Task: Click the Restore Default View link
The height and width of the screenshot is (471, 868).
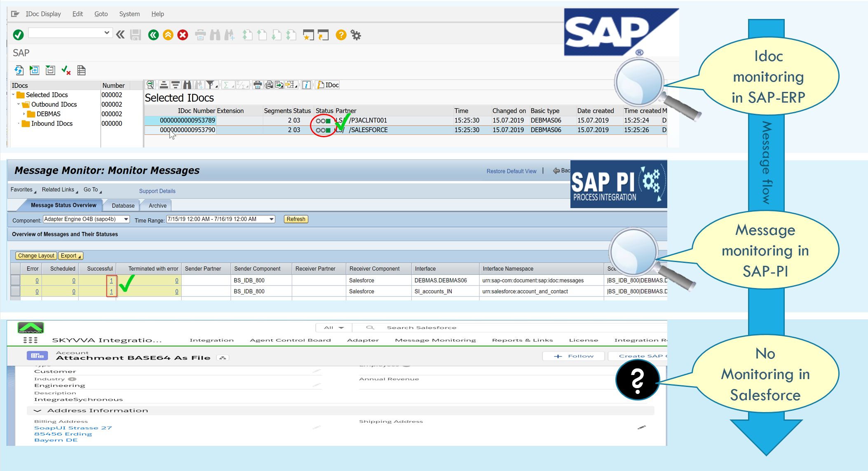Action: [x=511, y=171]
